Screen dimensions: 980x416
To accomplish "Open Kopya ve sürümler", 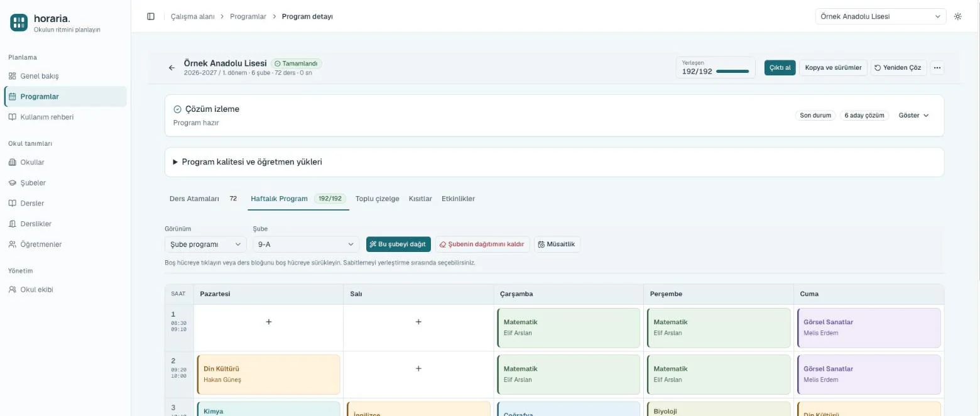I will tap(833, 68).
